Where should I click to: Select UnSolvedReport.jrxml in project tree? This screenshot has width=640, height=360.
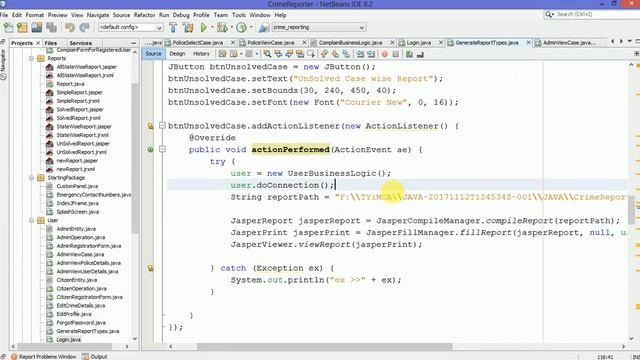[81, 152]
